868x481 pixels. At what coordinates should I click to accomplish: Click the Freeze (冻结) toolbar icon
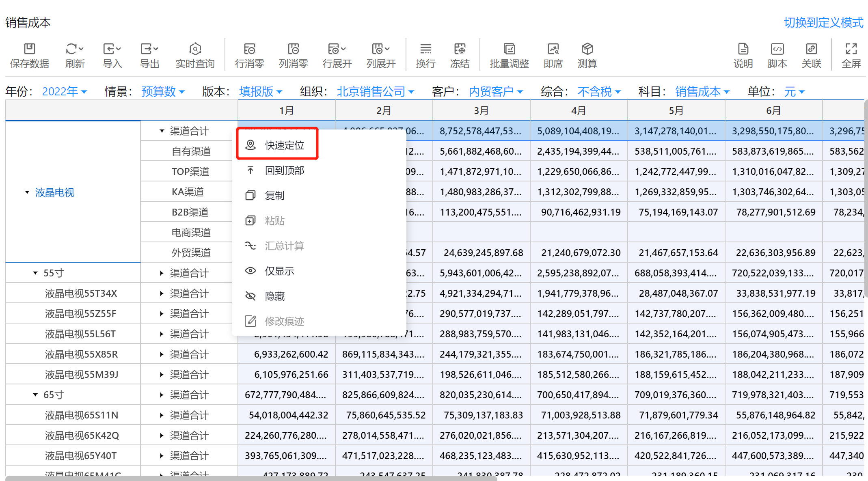(460, 50)
